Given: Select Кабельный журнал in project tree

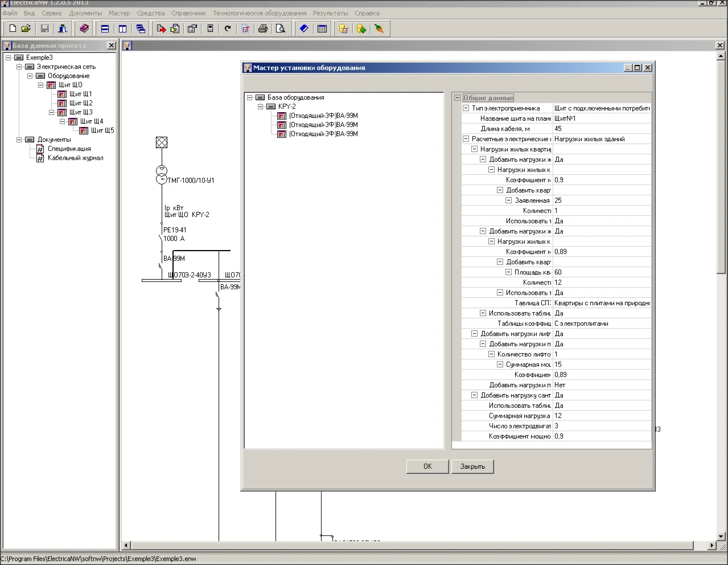Looking at the screenshot, I should (75, 158).
